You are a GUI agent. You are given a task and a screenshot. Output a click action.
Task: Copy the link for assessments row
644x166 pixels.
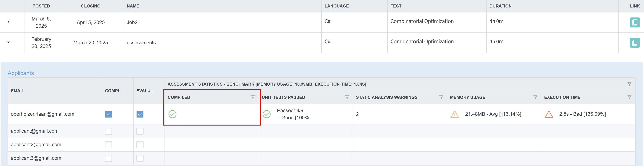tap(635, 43)
